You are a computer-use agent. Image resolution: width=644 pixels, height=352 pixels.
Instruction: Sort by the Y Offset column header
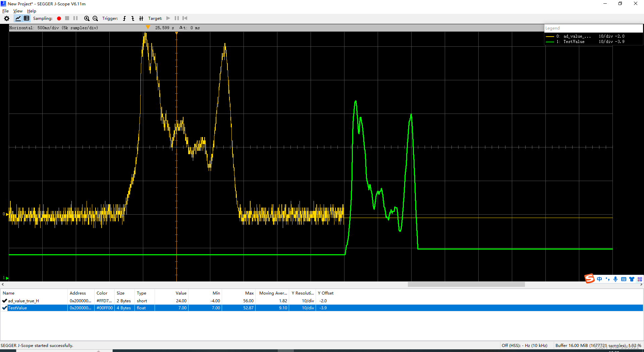click(326, 293)
